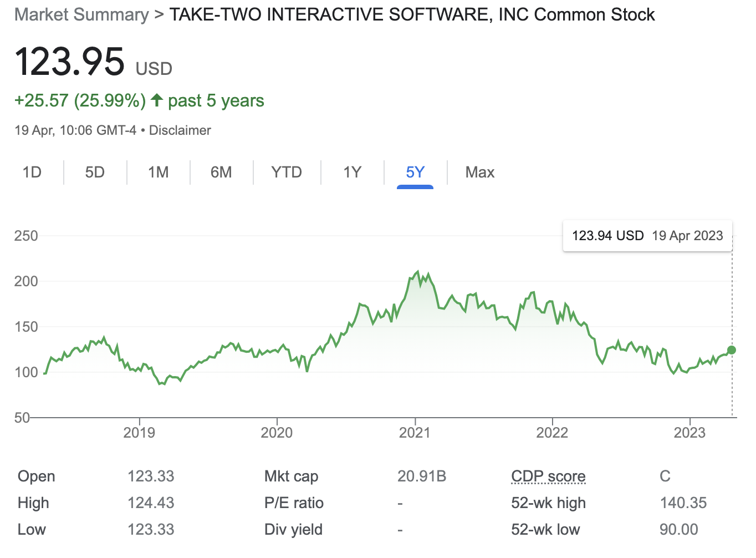Select the active 5Y tab
This screenshot has height=558, width=756.
415,173
